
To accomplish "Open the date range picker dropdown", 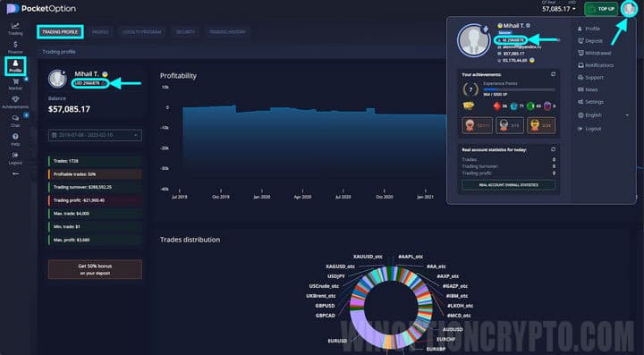I will point(95,135).
